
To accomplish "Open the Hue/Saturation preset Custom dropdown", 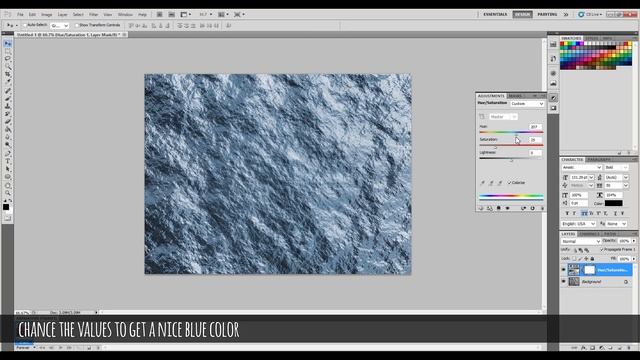I will [527, 104].
